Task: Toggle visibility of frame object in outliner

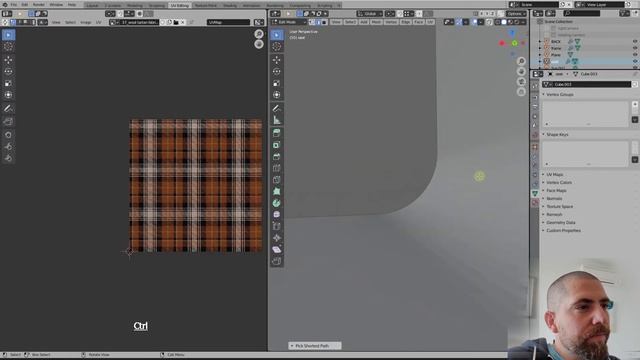Action: tap(635, 48)
